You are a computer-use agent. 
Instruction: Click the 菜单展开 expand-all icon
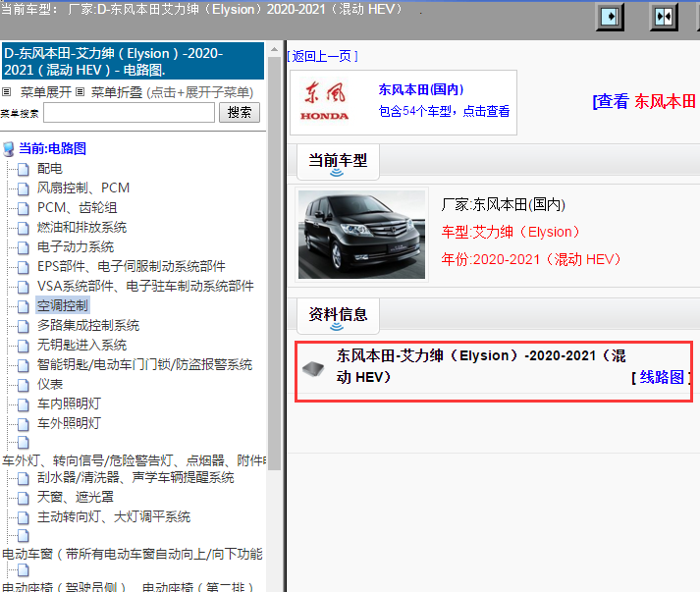point(6,92)
